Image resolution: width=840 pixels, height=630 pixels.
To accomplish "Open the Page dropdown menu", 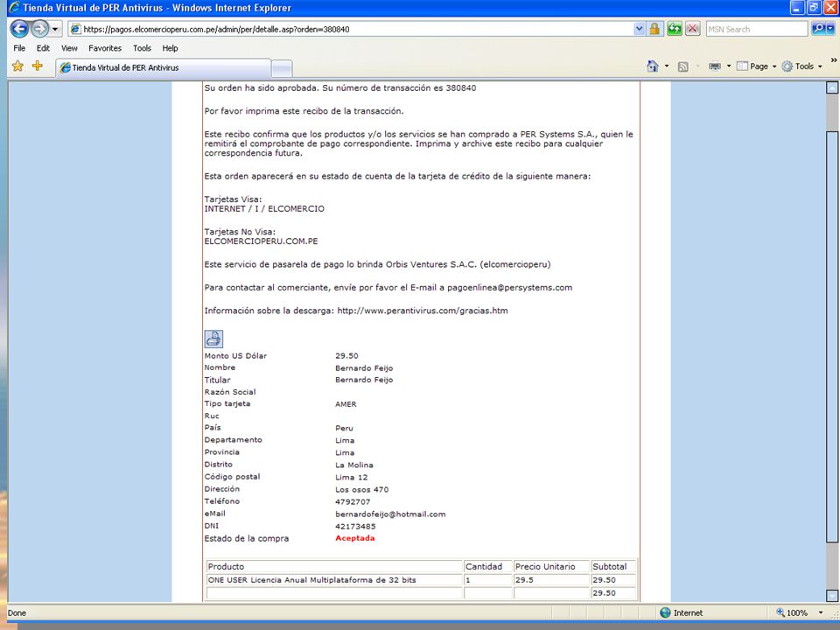I will tap(756, 66).
